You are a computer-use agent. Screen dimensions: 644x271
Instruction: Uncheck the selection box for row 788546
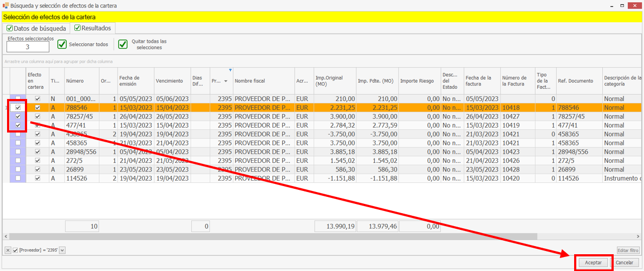click(18, 108)
